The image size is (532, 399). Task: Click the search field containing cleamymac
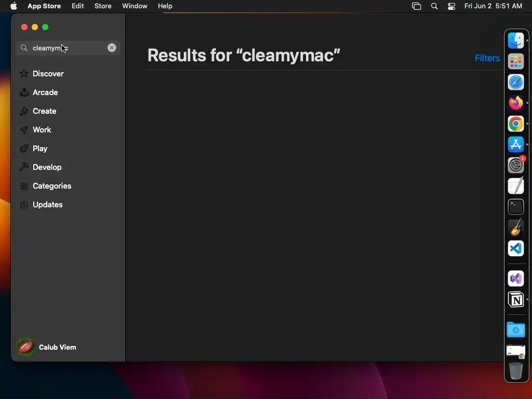click(68, 48)
